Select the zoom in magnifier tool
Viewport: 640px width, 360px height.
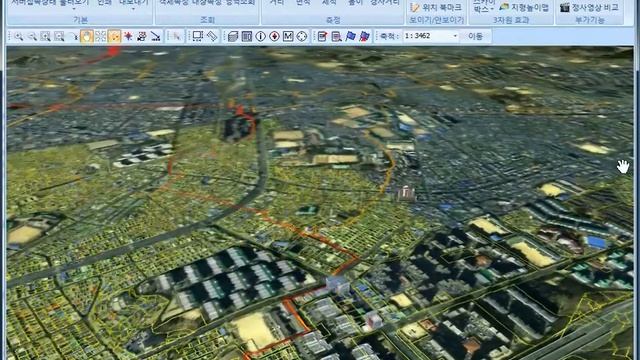(19, 36)
